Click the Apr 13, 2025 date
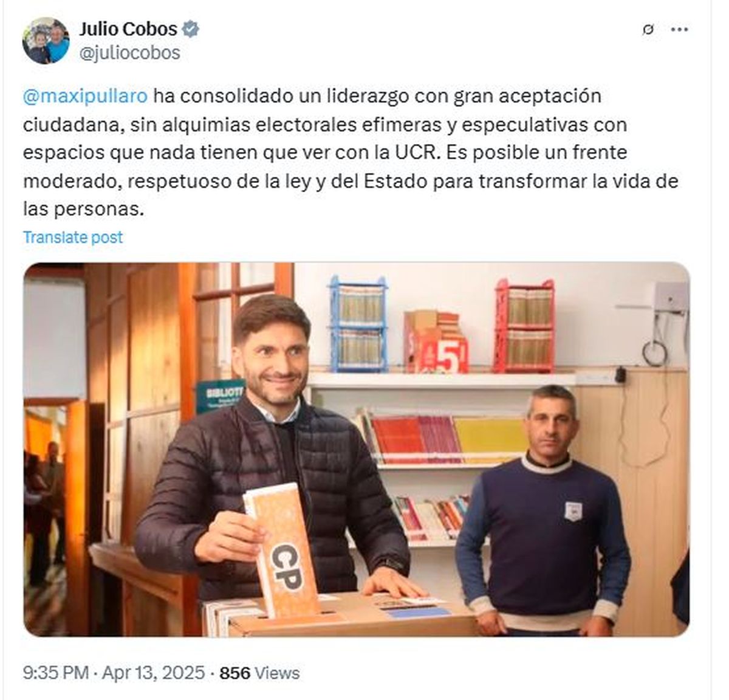 153,673
